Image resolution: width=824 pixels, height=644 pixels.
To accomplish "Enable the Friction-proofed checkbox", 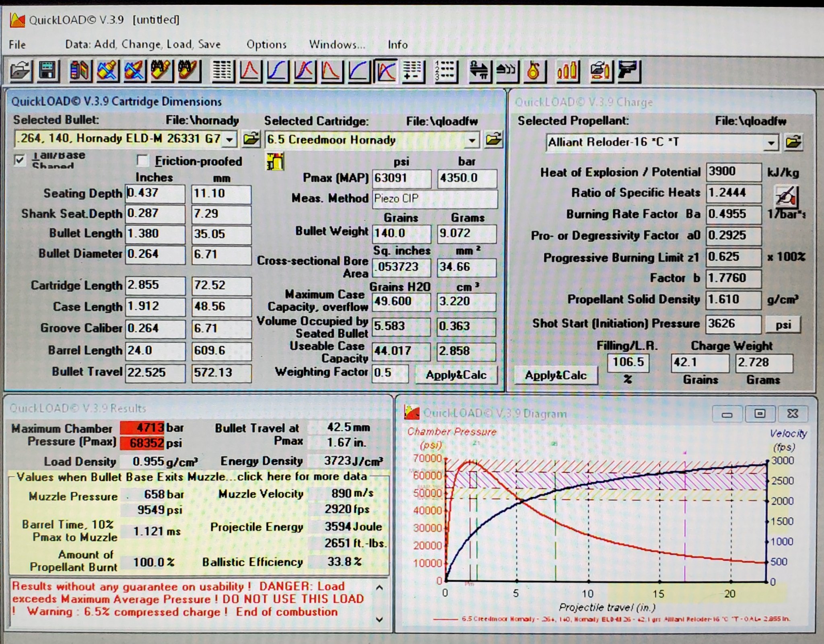I will [x=142, y=160].
